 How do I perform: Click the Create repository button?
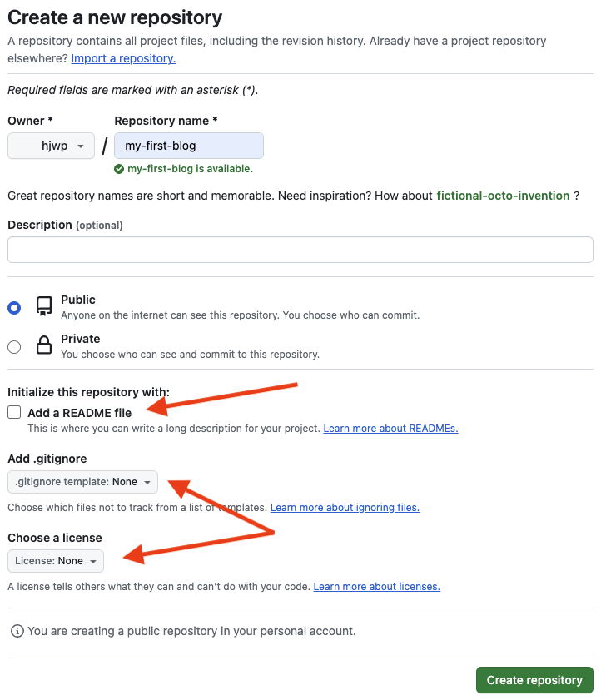[534, 680]
